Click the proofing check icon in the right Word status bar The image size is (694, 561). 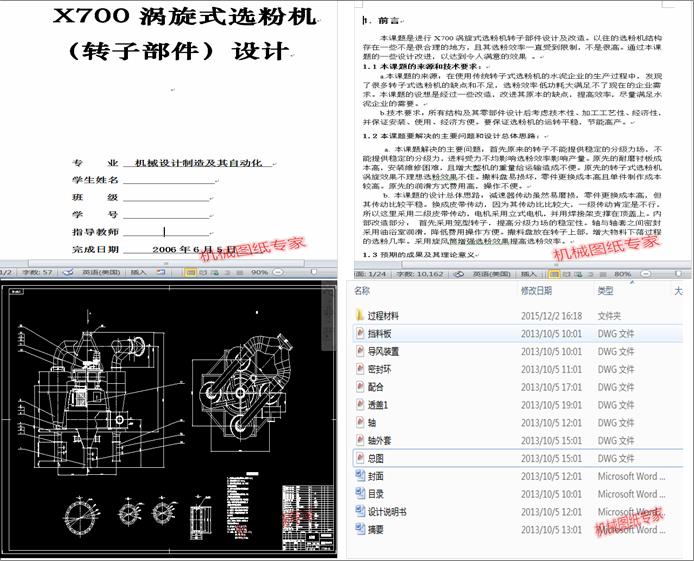[x=459, y=274]
